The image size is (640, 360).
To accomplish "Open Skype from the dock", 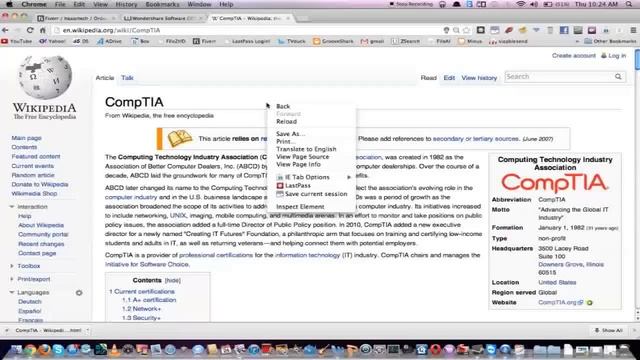I will [58, 349].
